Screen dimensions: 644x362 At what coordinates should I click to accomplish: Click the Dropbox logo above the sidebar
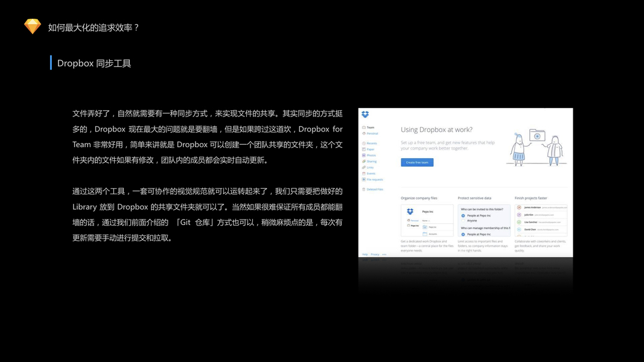[365, 114]
